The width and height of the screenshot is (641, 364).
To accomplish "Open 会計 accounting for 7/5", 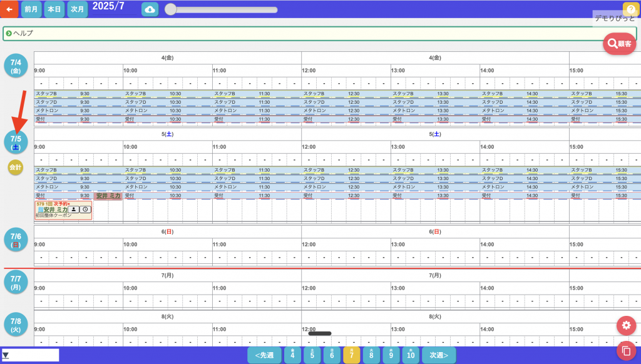I will click(16, 167).
